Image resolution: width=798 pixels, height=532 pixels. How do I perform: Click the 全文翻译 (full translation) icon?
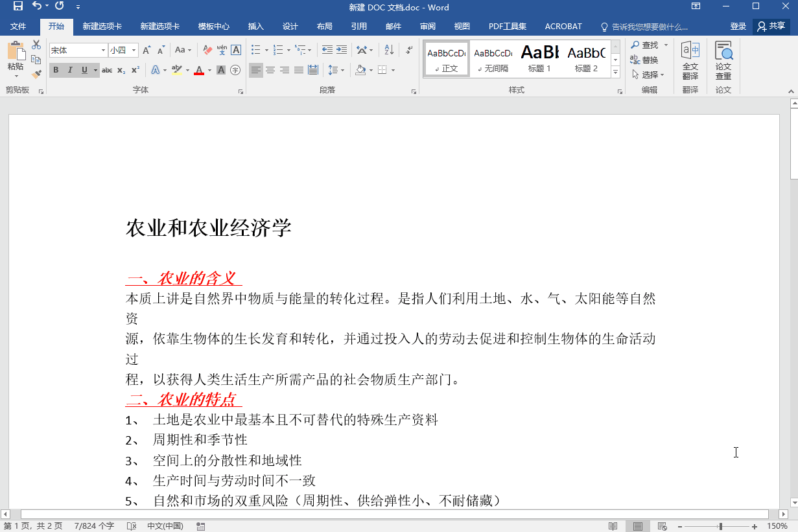click(x=690, y=62)
